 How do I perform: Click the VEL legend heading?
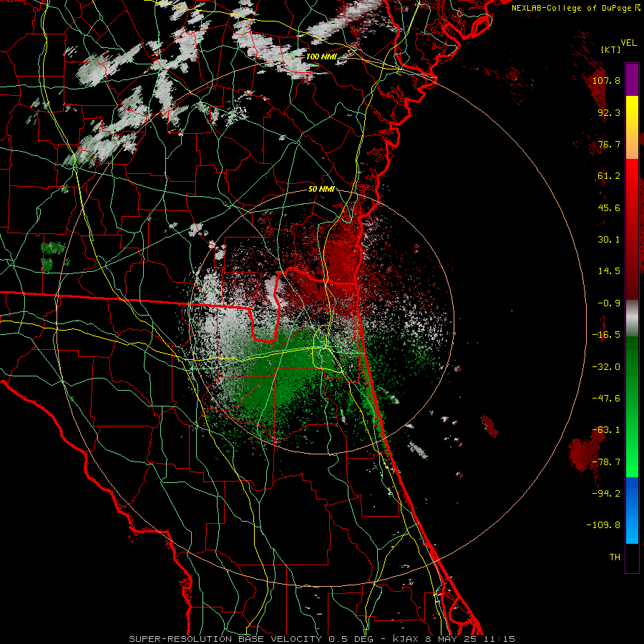click(628, 43)
